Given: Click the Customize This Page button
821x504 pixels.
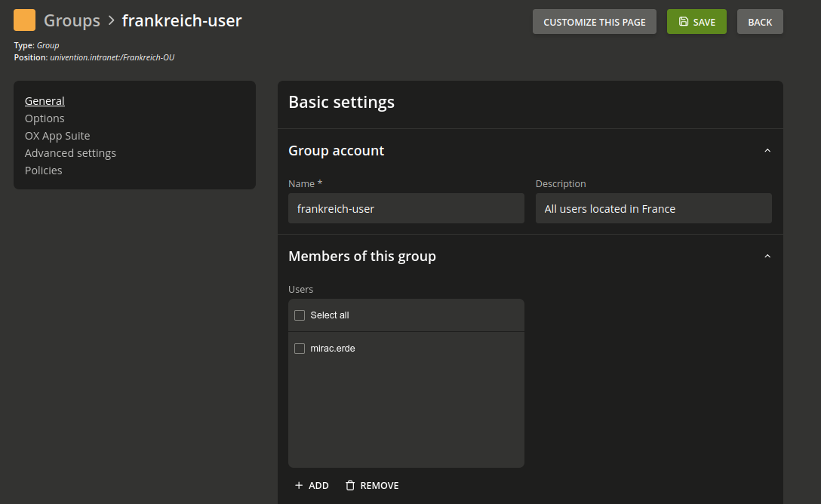Looking at the screenshot, I should (595, 22).
